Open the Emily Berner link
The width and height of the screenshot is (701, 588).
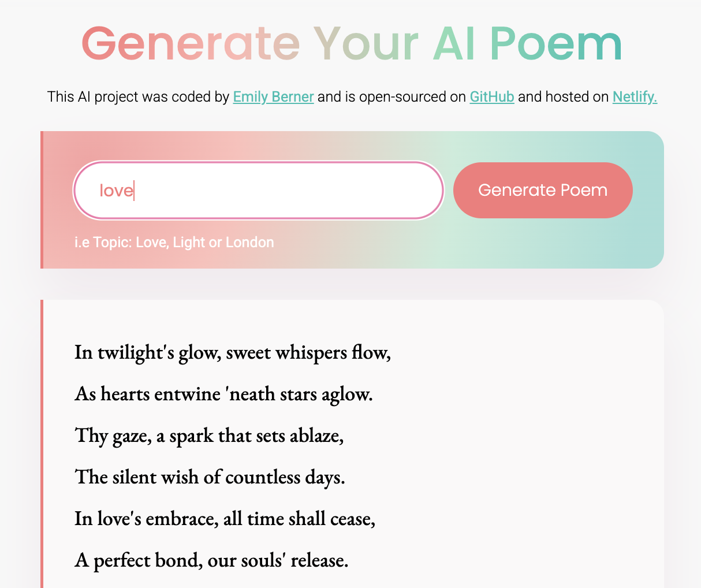pos(273,96)
